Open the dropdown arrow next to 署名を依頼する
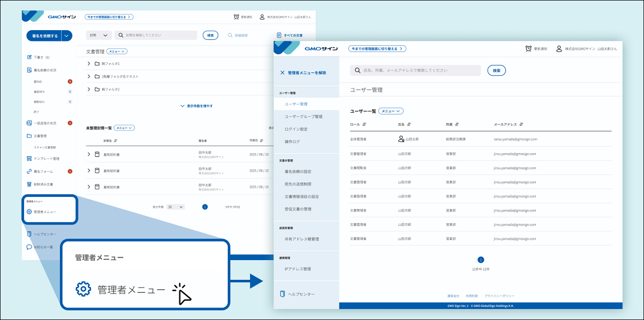The width and height of the screenshot is (644, 320). coord(67,36)
